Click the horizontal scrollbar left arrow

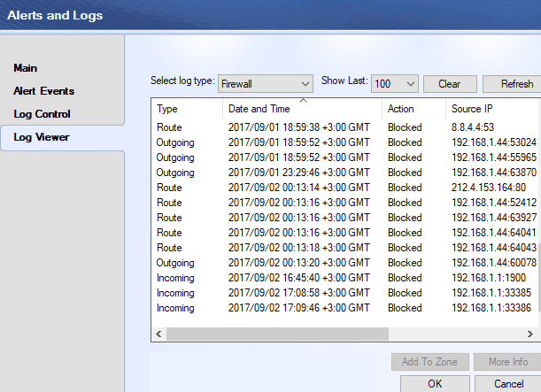(x=159, y=334)
